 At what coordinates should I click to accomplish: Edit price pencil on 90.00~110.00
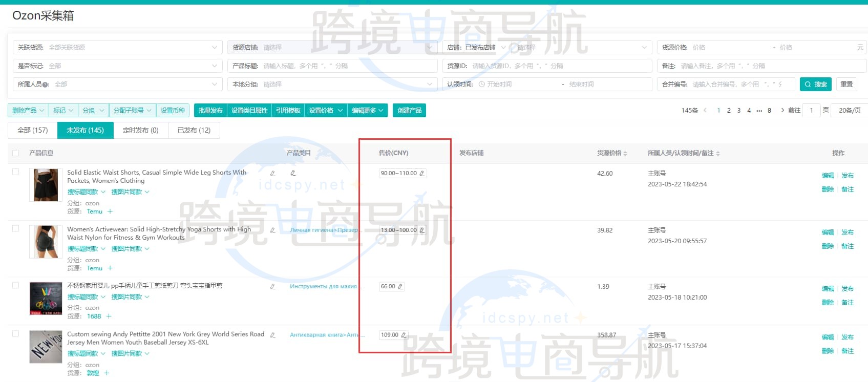(x=422, y=173)
